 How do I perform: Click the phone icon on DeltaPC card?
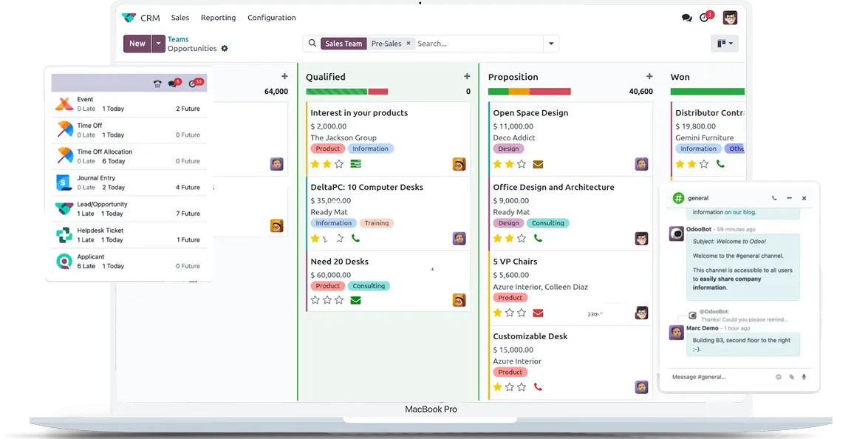pyautogui.click(x=355, y=238)
